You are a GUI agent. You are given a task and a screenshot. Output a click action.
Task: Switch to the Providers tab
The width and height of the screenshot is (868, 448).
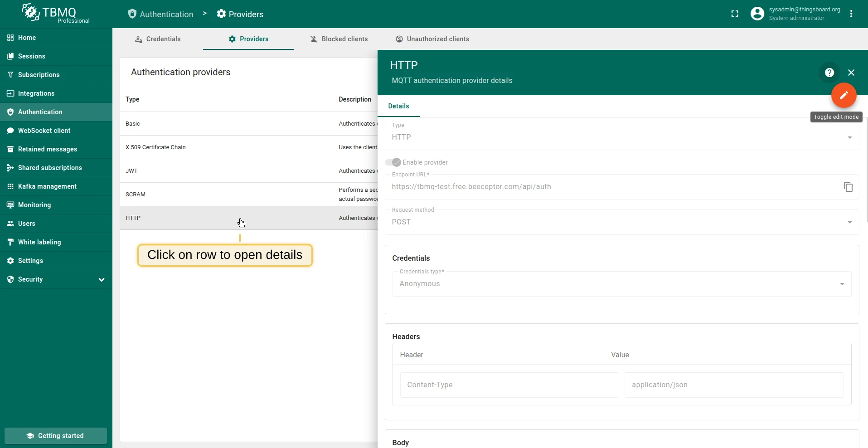click(x=248, y=39)
